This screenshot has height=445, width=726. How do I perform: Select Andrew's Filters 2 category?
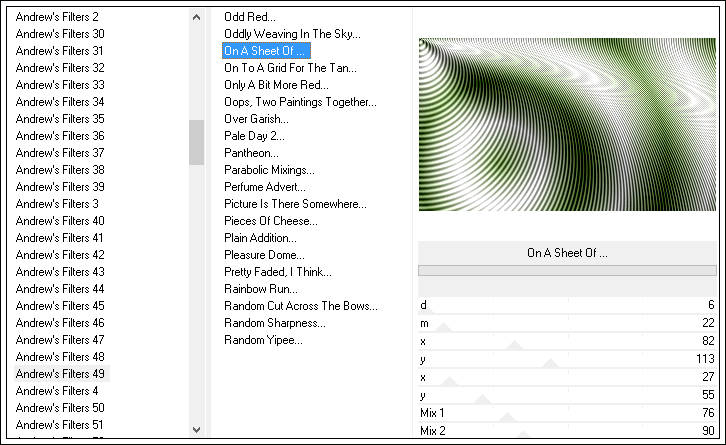pos(57,17)
